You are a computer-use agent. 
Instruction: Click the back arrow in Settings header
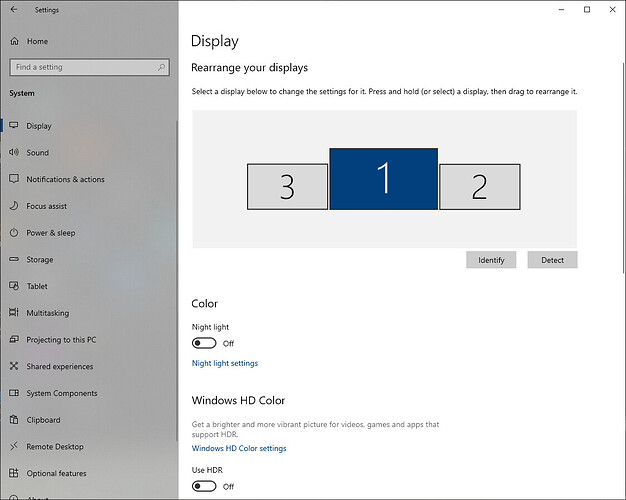click(13, 10)
